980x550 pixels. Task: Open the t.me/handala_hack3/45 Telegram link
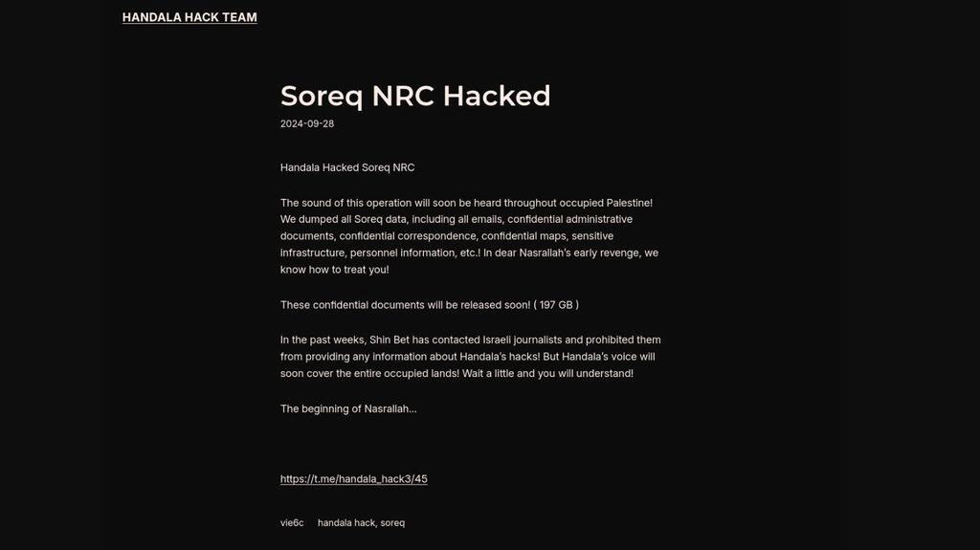(x=354, y=479)
